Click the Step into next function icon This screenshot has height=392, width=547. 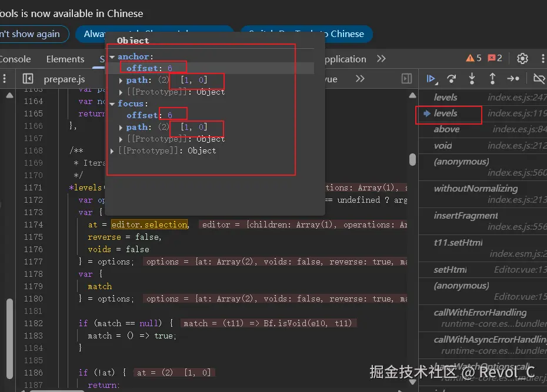(x=472, y=79)
